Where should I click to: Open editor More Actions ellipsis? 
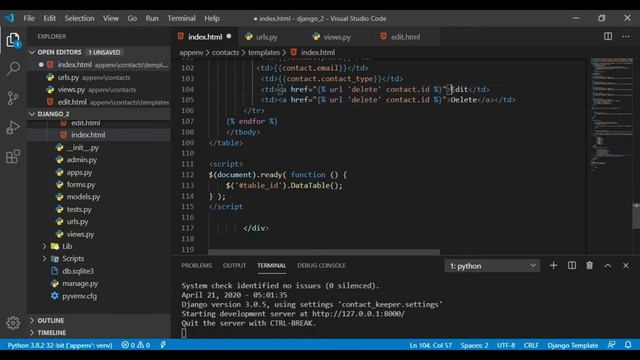point(626,36)
